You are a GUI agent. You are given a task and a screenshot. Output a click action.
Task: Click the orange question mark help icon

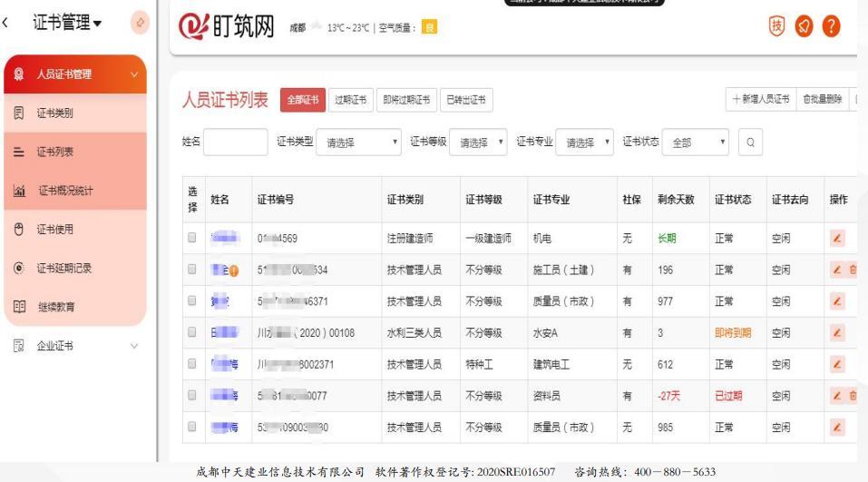point(845,22)
